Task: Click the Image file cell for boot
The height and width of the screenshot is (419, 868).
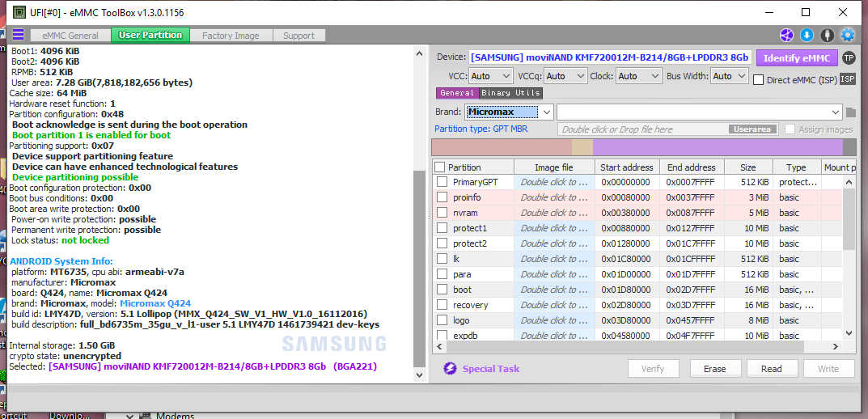Action: [x=554, y=290]
